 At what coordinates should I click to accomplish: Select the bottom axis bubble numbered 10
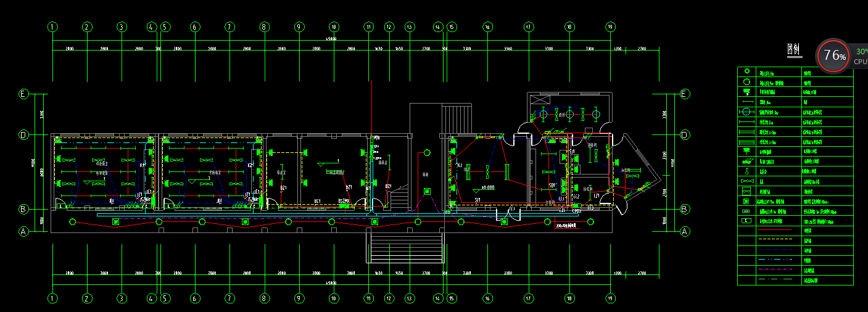pos(334,298)
